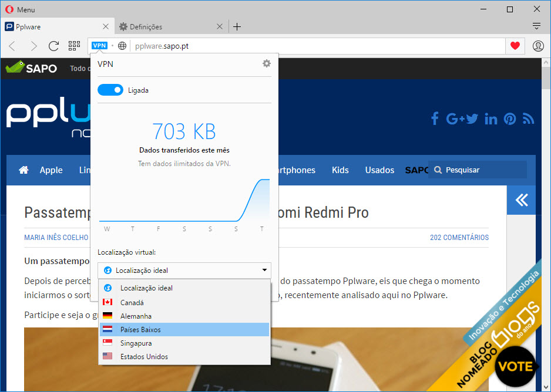Image resolution: width=551 pixels, height=392 pixels.
Task: Click the RSS feed icon
Action: click(528, 119)
